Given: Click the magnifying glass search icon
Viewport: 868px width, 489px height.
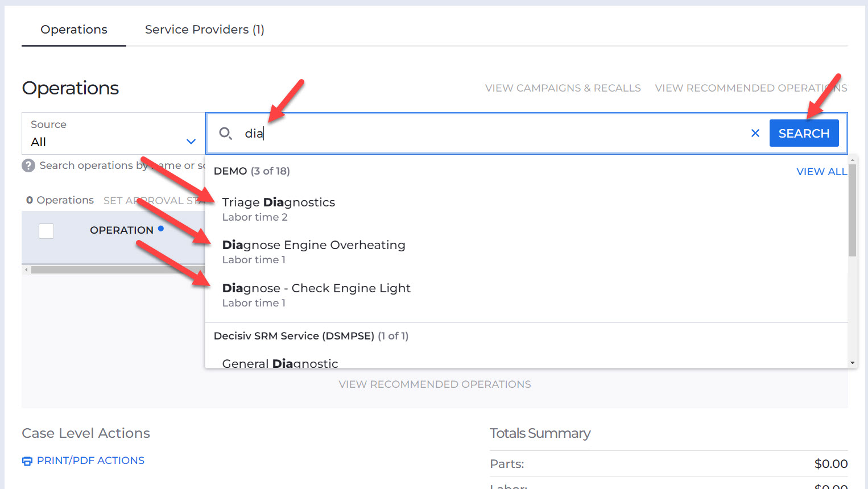Looking at the screenshot, I should tap(226, 132).
